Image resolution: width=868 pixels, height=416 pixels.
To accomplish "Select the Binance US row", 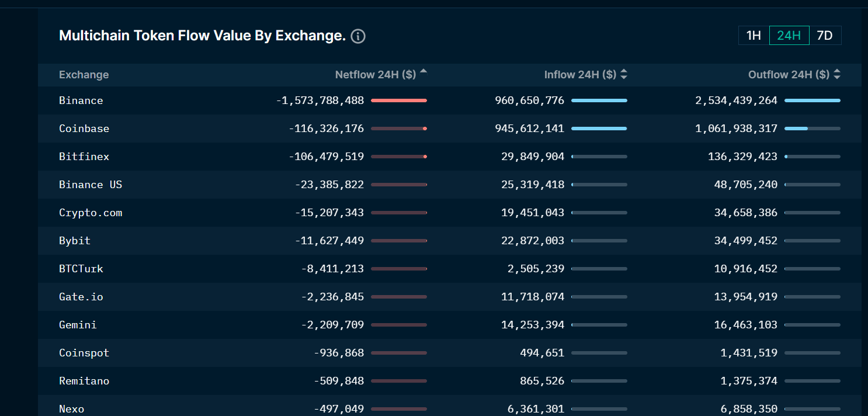I will pyautogui.click(x=450, y=185).
